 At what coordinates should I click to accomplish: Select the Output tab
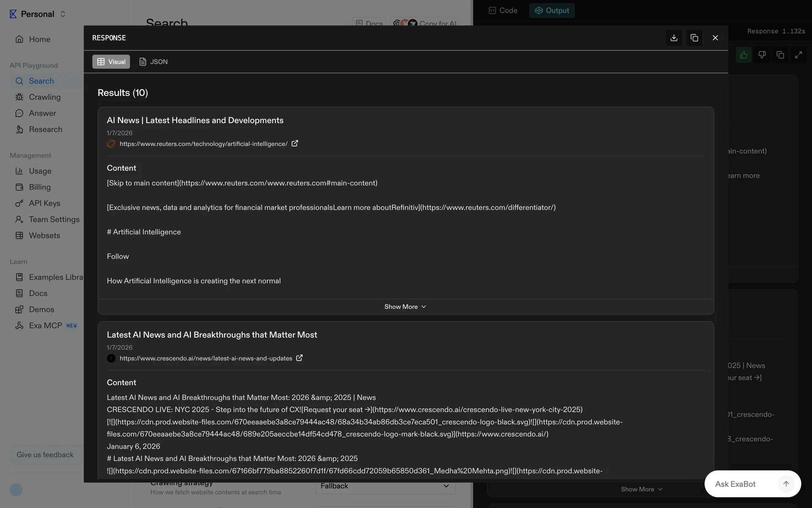[x=551, y=11]
